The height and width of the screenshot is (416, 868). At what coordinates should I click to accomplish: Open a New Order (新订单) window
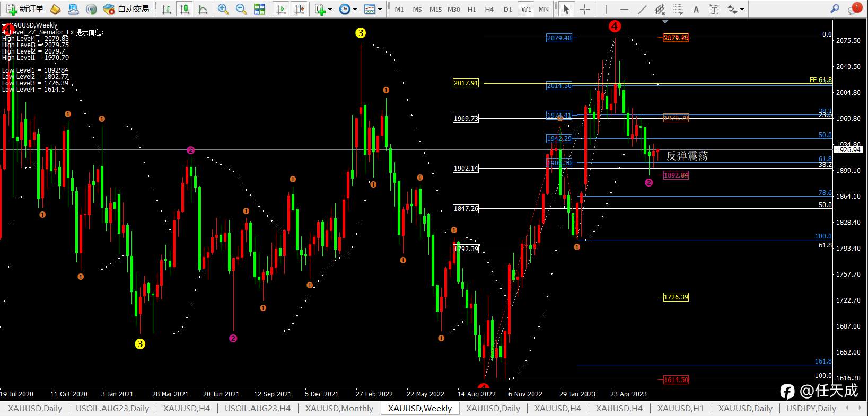(25, 9)
